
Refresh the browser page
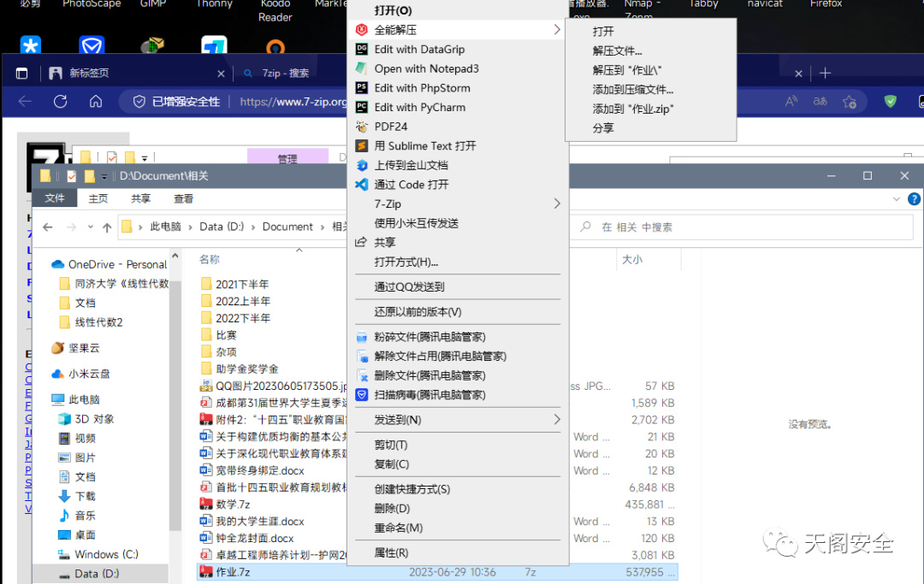[60, 102]
